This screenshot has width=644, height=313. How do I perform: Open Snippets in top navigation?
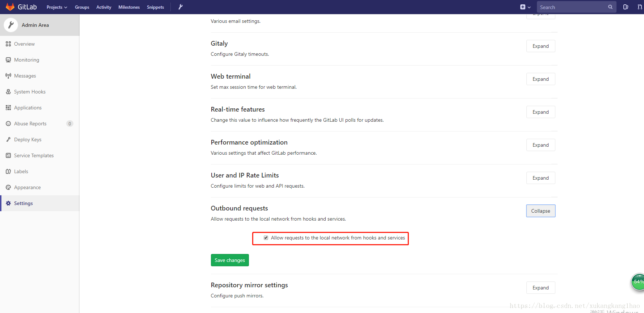tap(156, 7)
